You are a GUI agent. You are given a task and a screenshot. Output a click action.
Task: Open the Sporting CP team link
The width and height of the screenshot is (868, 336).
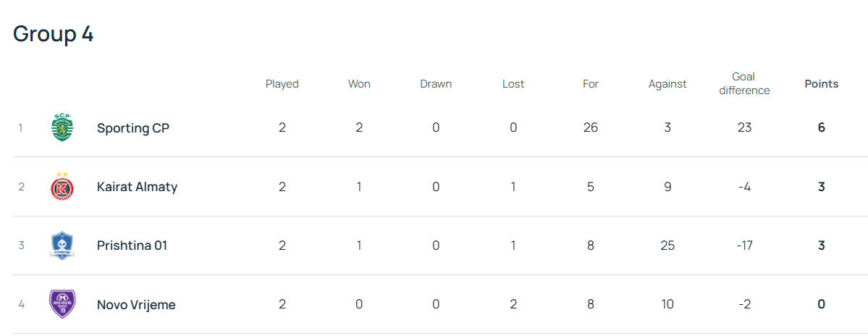pos(133,128)
